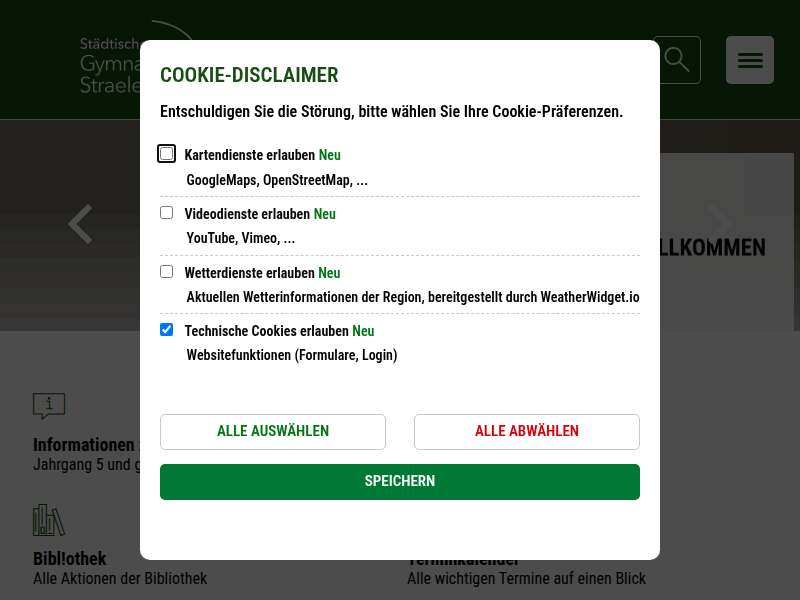Enable Videodienste erlauben checkbox

pyautogui.click(x=167, y=212)
